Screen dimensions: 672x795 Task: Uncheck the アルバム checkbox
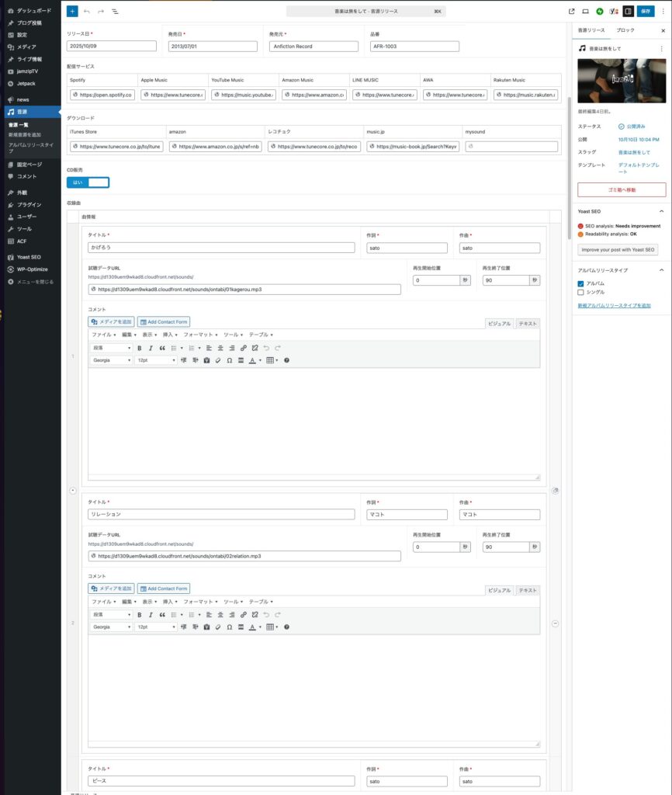(580, 283)
